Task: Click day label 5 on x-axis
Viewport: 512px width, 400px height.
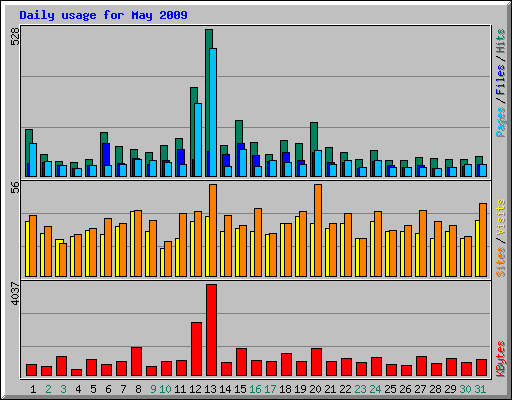Action: 93,389
